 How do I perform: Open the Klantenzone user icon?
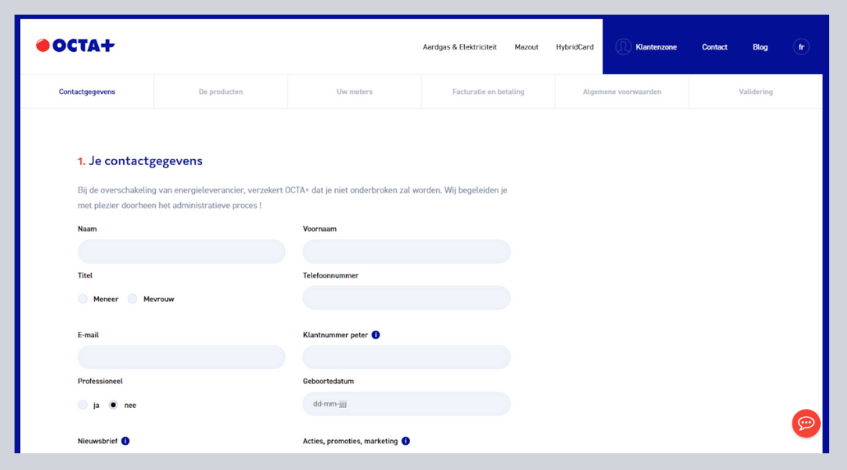click(x=624, y=46)
